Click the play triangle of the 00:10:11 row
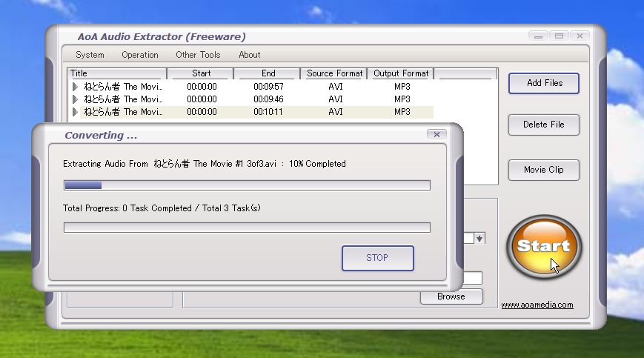This screenshot has height=358, width=644. [75, 112]
